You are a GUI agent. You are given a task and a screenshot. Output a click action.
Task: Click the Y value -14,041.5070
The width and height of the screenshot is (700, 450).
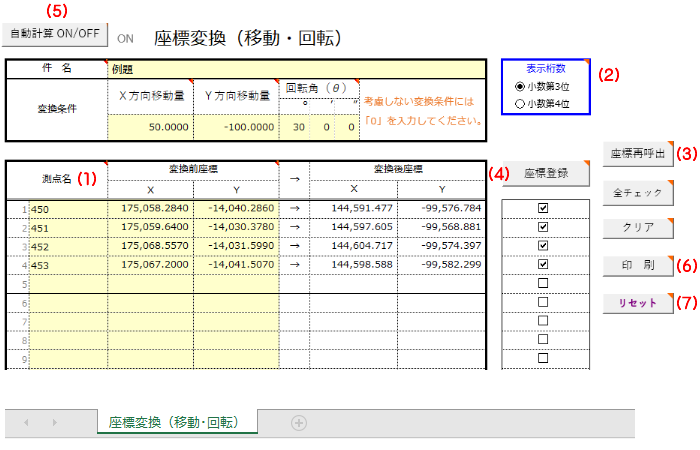[x=237, y=265]
